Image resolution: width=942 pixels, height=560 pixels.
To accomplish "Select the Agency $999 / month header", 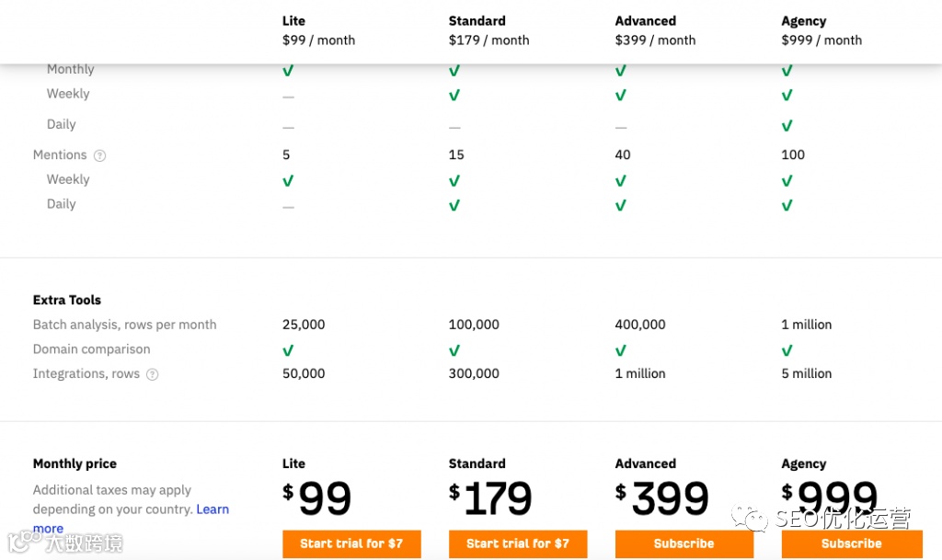I will [x=821, y=30].
